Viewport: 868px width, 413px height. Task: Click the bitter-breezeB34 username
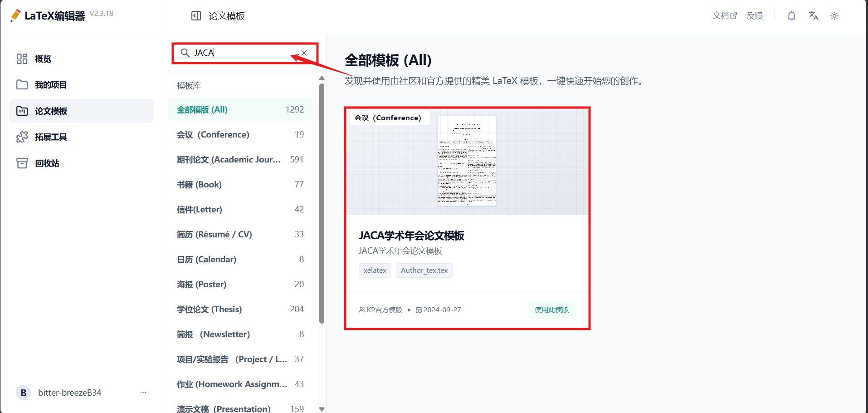tap(70, 393)
